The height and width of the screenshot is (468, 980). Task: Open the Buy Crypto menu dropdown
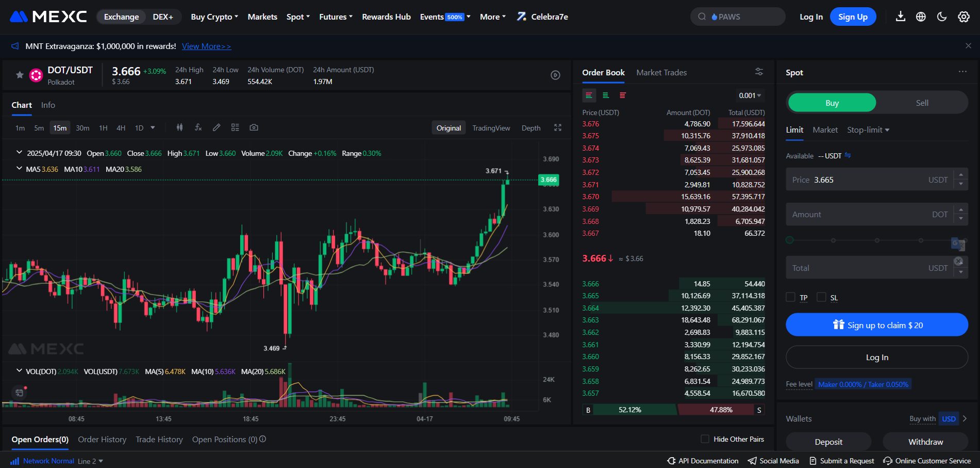(x=214, y=17)
